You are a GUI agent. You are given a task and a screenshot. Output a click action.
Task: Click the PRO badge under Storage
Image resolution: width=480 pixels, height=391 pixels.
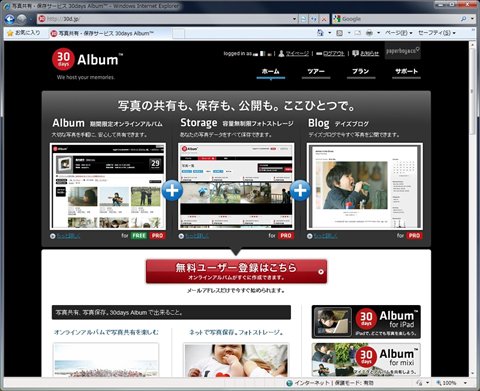[286, 236]
